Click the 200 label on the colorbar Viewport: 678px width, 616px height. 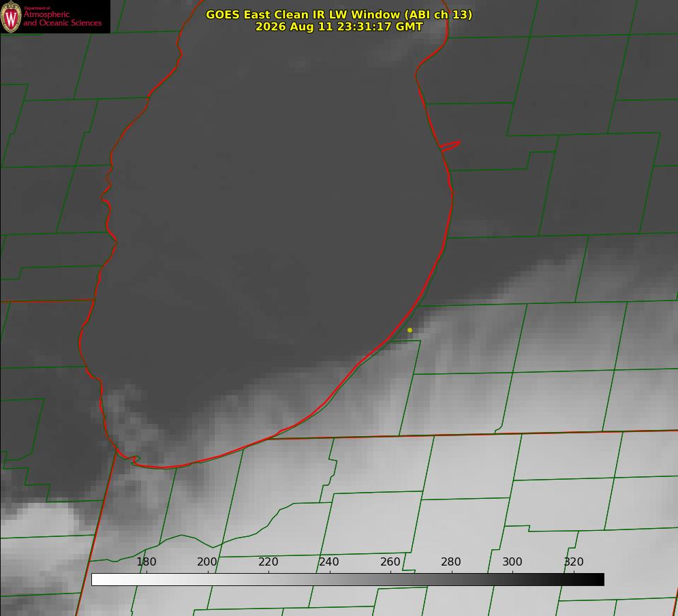click(x=207, y=561)
